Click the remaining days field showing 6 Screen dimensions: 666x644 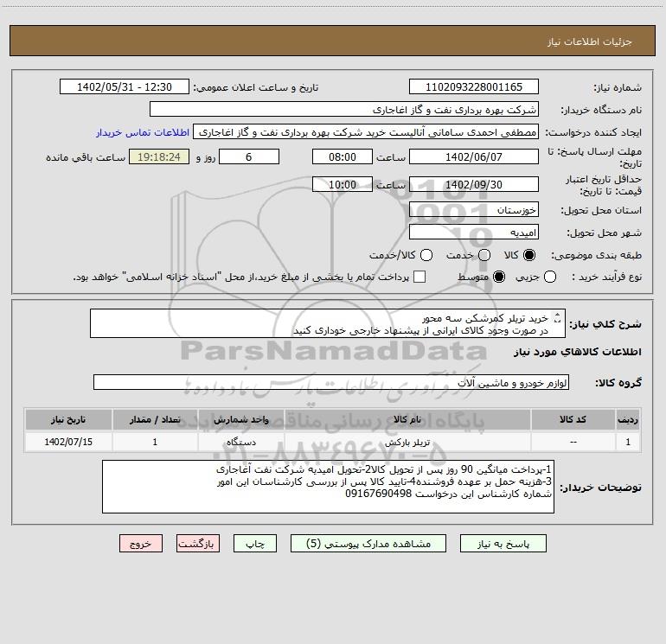(249, 156)
